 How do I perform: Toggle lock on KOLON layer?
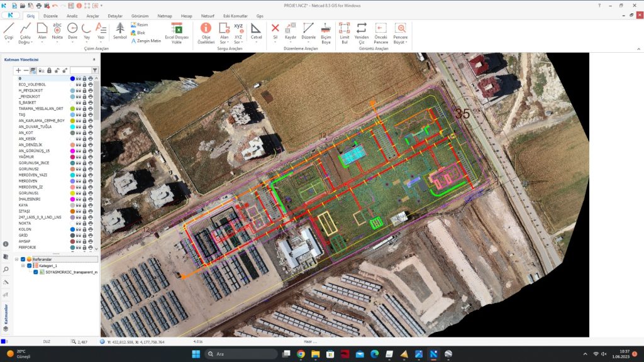pos(85,229)
